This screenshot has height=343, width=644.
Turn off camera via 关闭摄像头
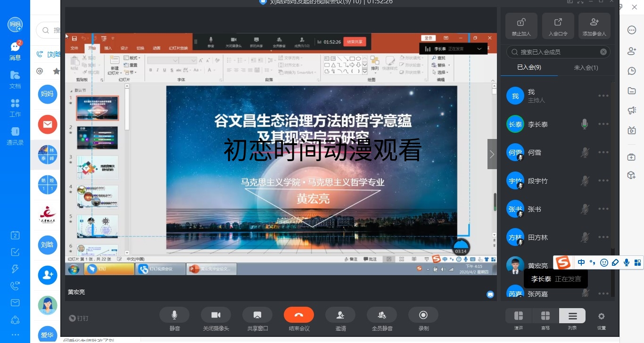pos(216,315)
